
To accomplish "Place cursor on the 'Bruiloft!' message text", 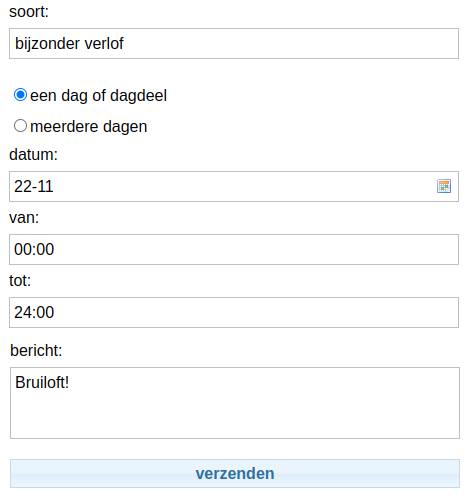I will (42, 382).
